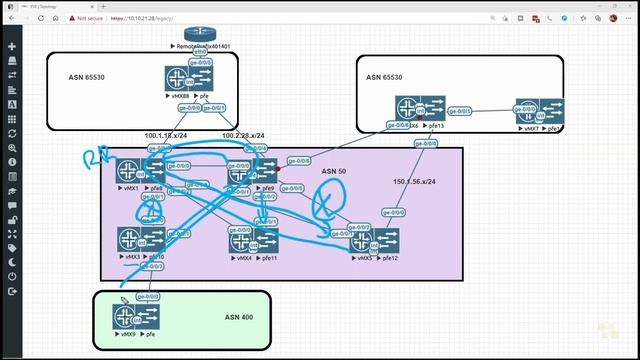Open the zoom magnifier in sidebar
The image size is (640, 360).
[x=12, y=148]
